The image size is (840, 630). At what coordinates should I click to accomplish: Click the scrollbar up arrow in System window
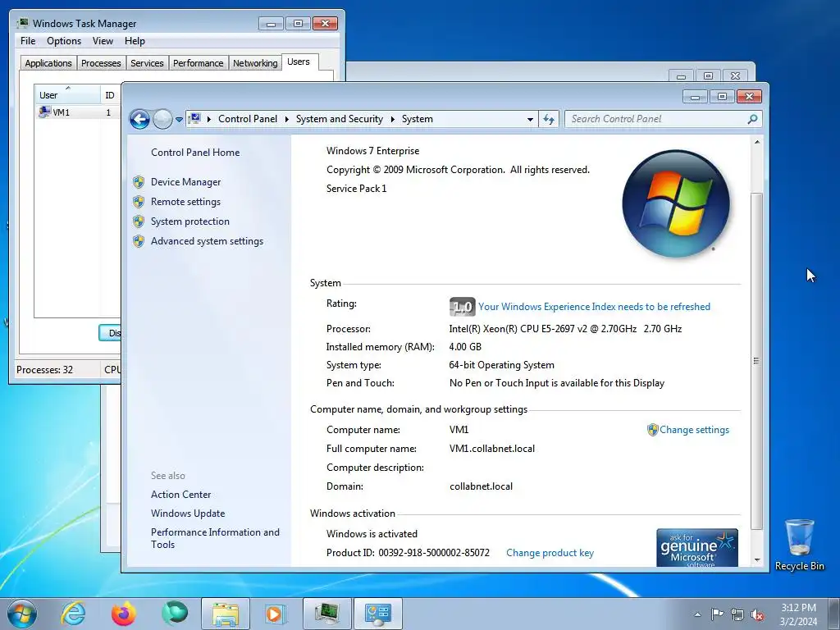756,142
